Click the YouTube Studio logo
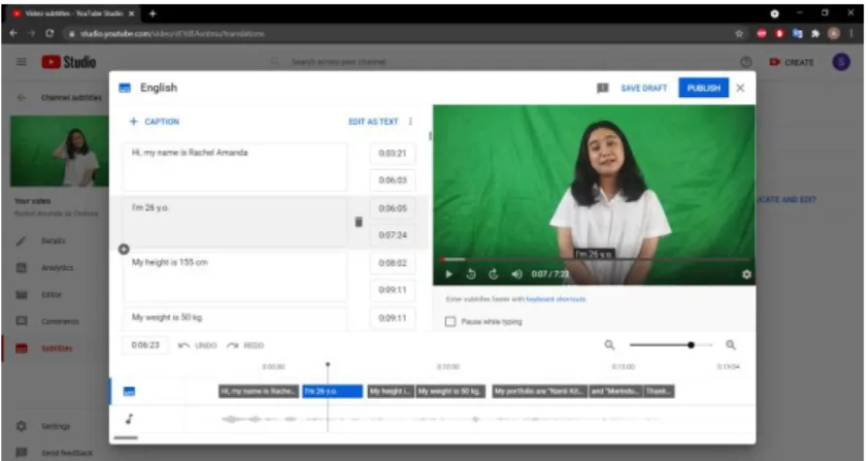The width and height of the screenshot is (868, 461). [69, 62]
